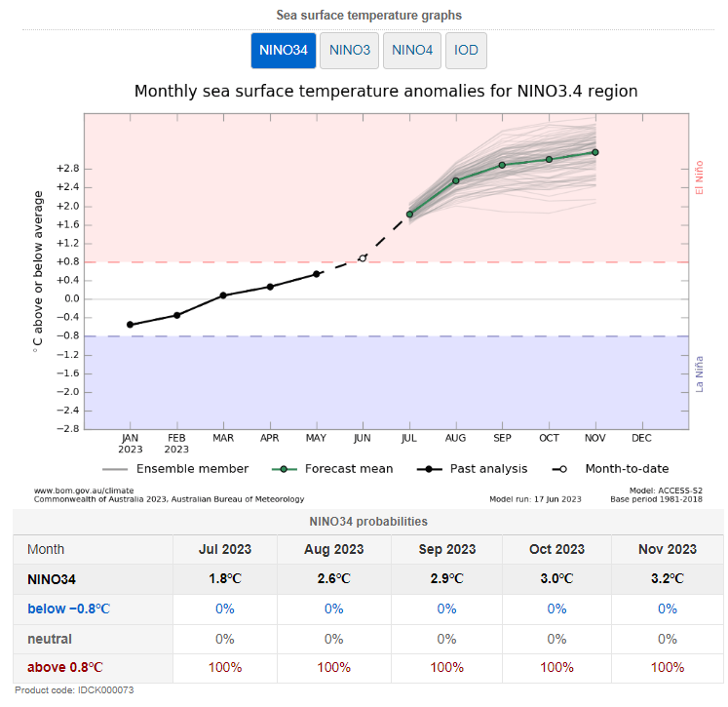Click the 'Jul 2023' column header

tap(225, 549)
